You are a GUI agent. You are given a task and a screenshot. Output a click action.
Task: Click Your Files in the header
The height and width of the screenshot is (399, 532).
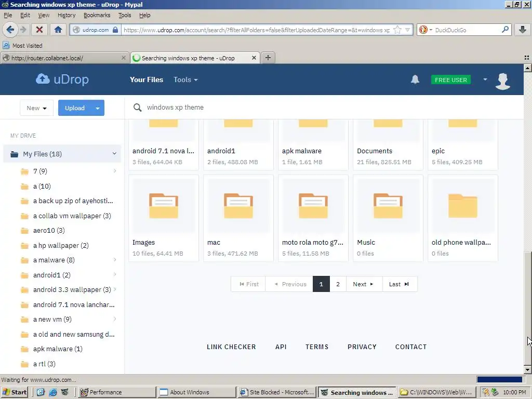point(147,79)
